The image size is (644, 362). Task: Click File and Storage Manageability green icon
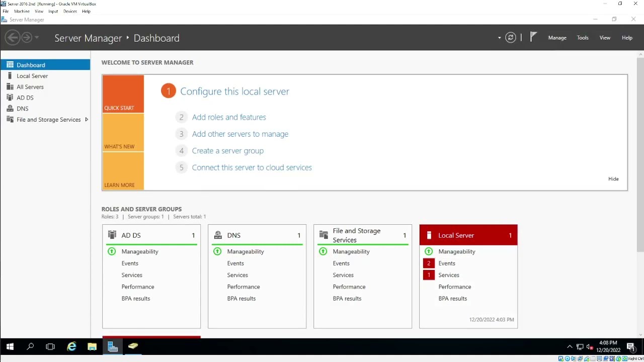point(323,251)
